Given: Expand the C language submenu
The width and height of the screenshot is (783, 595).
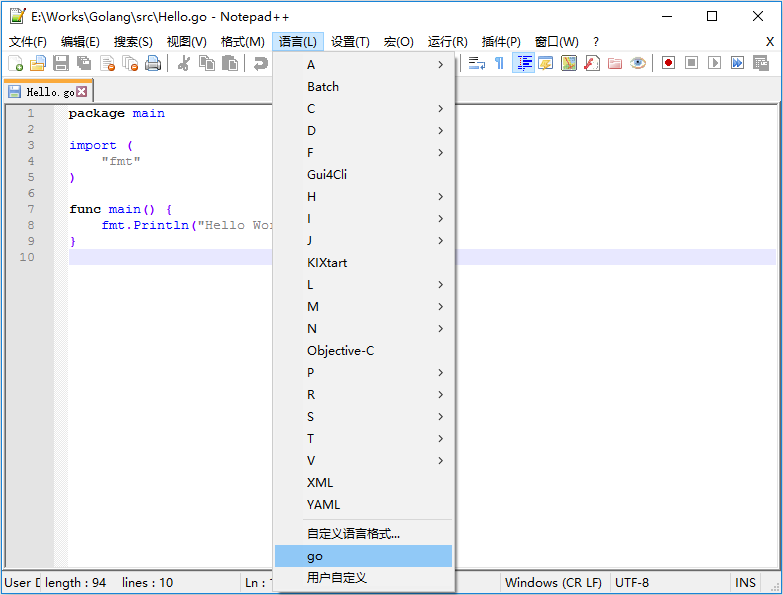Looking at the screenshot, I should [x=364, y=109].
